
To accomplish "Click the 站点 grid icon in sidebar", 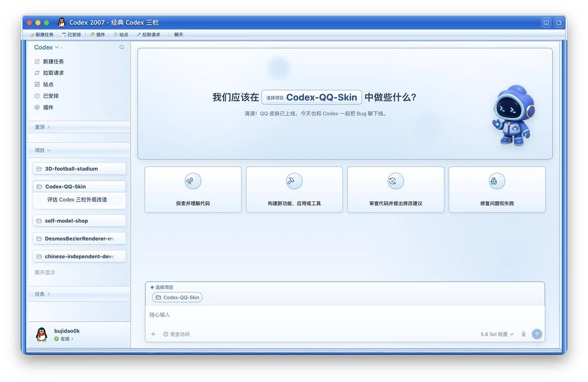I will click(x=37, y=84).
